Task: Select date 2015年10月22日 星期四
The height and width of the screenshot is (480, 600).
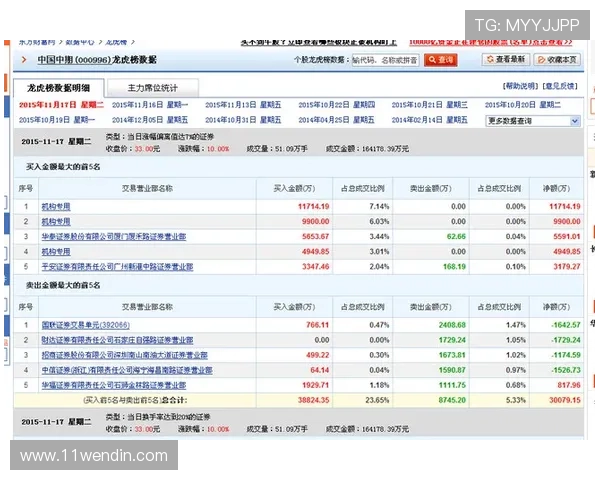Action: coord(337,105)
